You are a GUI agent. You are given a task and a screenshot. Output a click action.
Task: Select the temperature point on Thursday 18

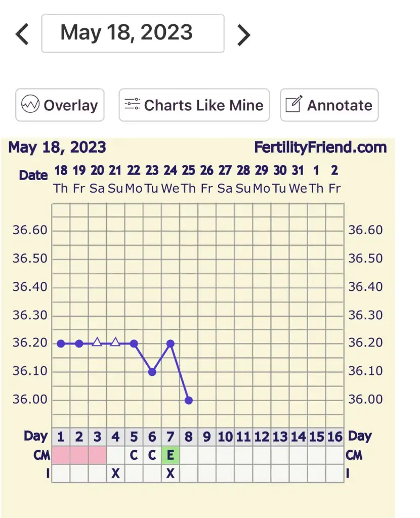[61, 343]
